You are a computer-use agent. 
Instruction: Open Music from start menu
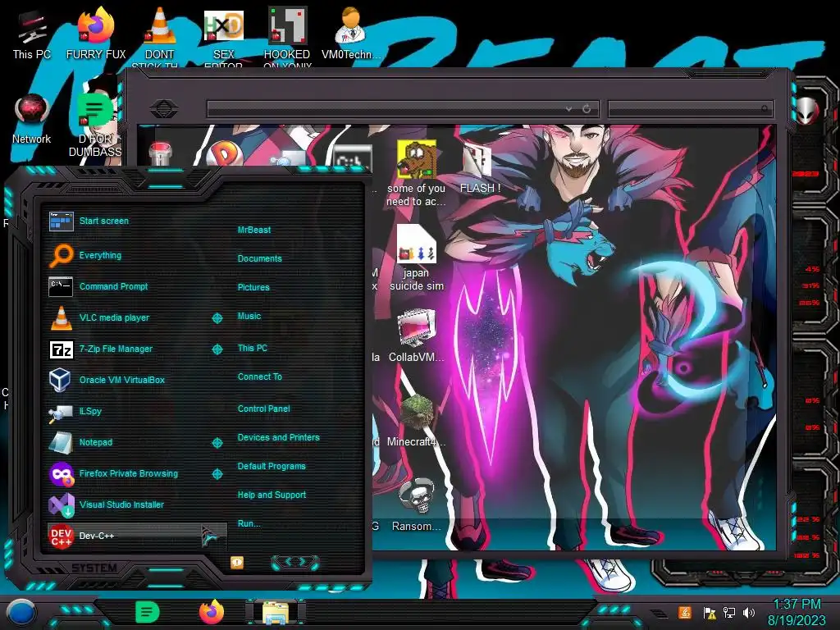pyautogui.click(x=249, y=316)
